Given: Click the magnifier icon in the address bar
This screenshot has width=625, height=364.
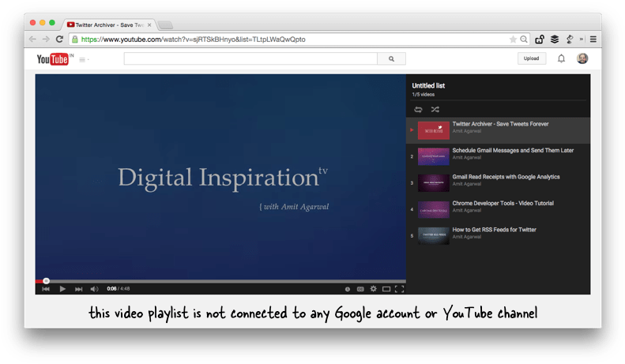Looking at the screenshot, I should click(x=524, y=39).
